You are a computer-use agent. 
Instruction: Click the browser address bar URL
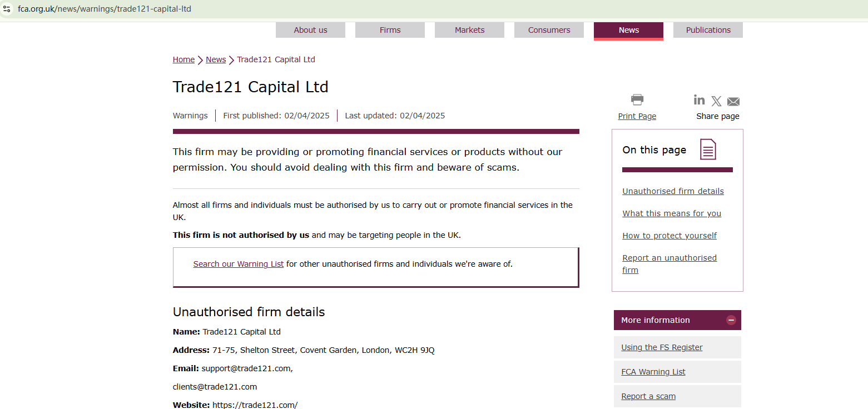pyautogui.click(x=105, y=9)
